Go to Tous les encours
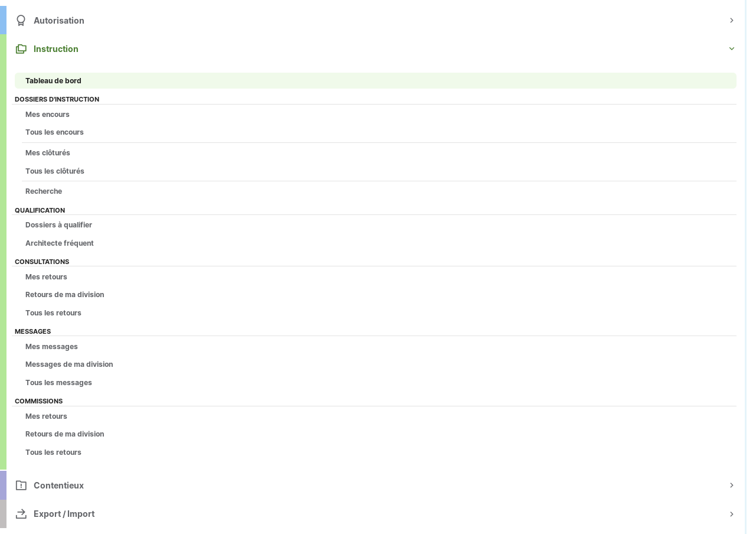This screenshot has height=534, width=756. [54, 132]
